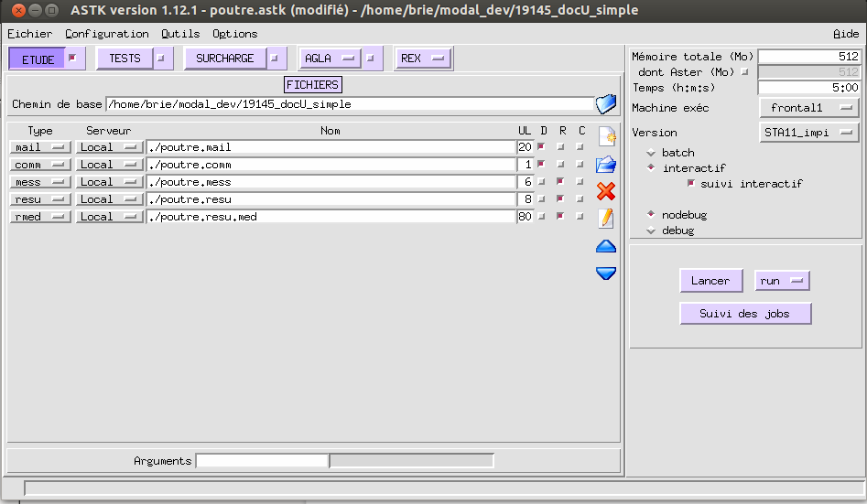Click the blue move-down arrow icon

(606, 273)
